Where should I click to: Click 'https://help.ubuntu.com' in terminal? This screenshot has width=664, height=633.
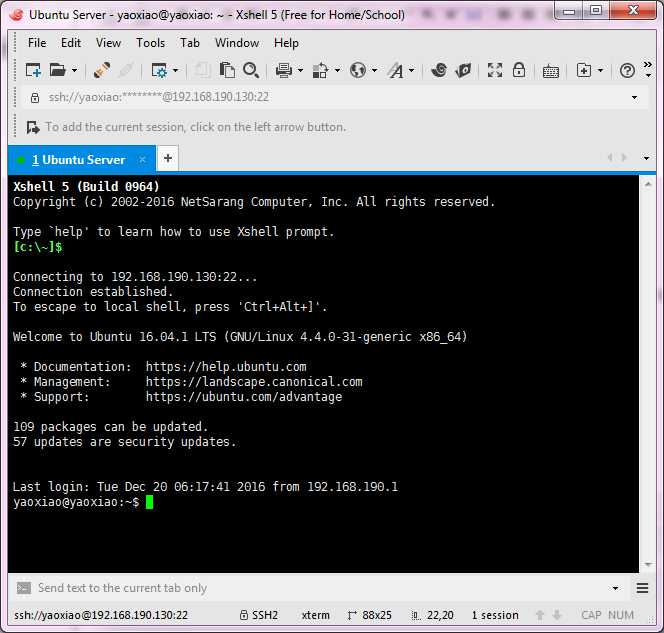click(x=226, y=367)
